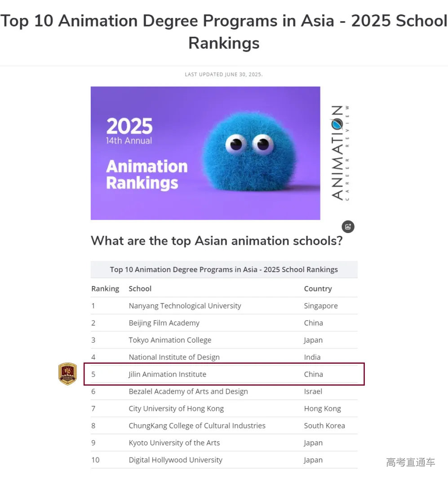Select National Institute of Design row

(x=174, y=357)
